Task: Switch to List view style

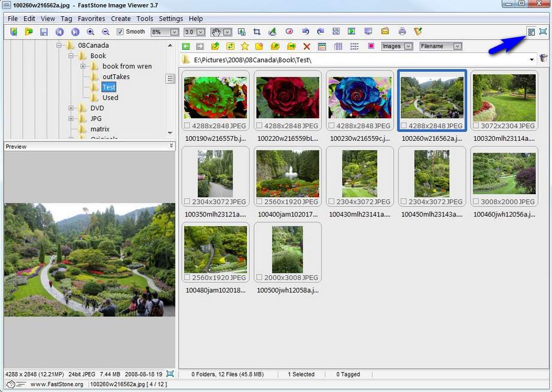Action: click(354, 46)
